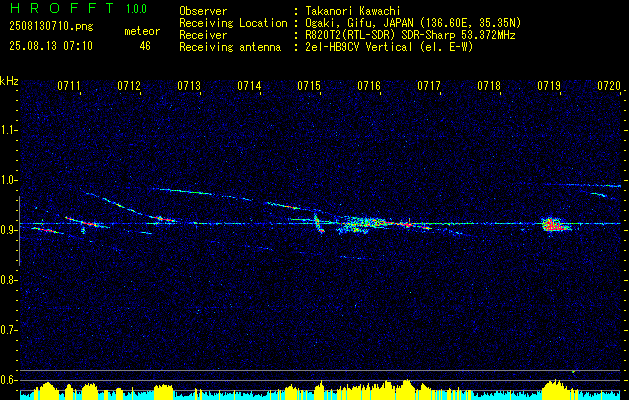
Task: Click the 0711 time marker
Action: pyautogui.click(x=69, y=85)
